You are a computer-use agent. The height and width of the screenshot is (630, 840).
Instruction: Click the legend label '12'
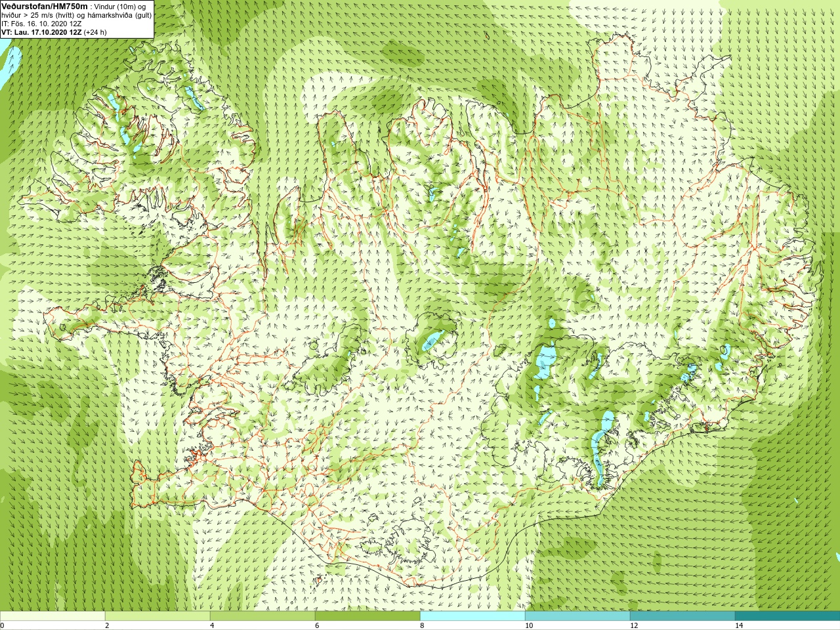click(634, 625)
